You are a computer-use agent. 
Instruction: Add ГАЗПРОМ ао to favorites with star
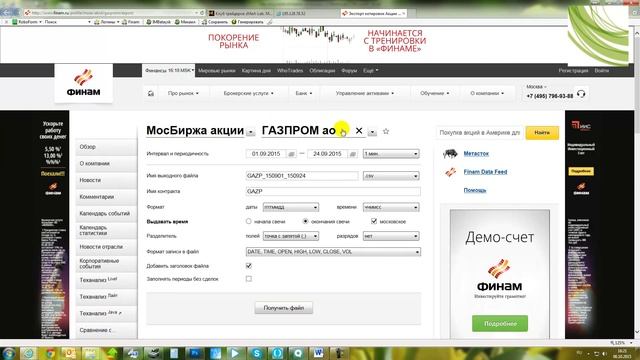386,131
